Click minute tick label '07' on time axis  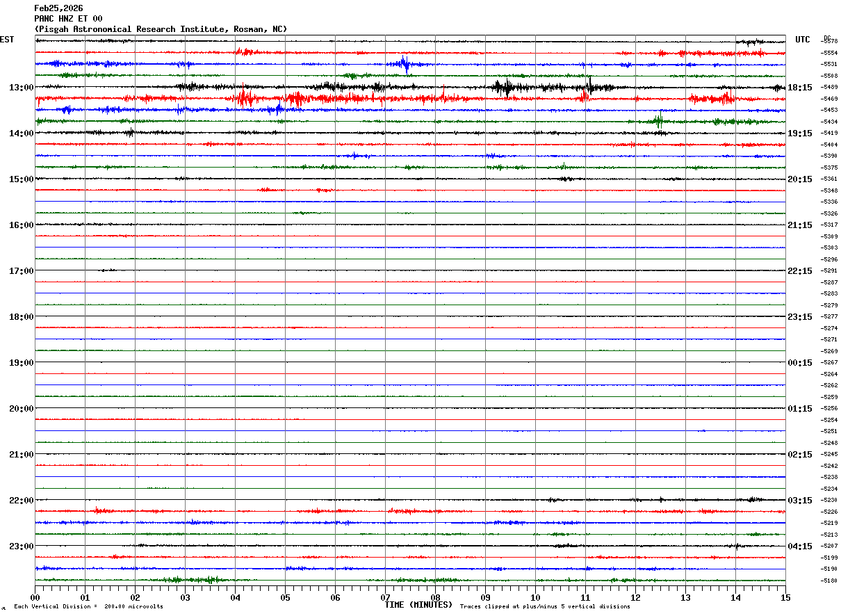(x=386, y=597)
